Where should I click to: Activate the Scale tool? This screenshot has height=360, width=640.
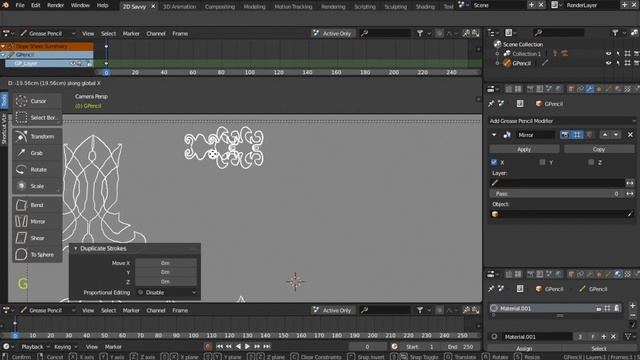[37, 186]
